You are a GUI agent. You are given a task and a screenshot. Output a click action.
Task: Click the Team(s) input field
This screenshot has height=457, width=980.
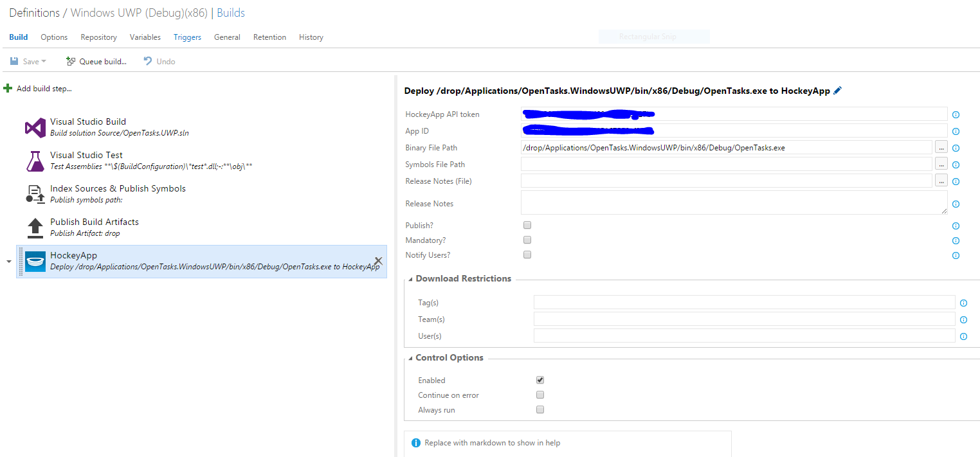tap(745, 319)
